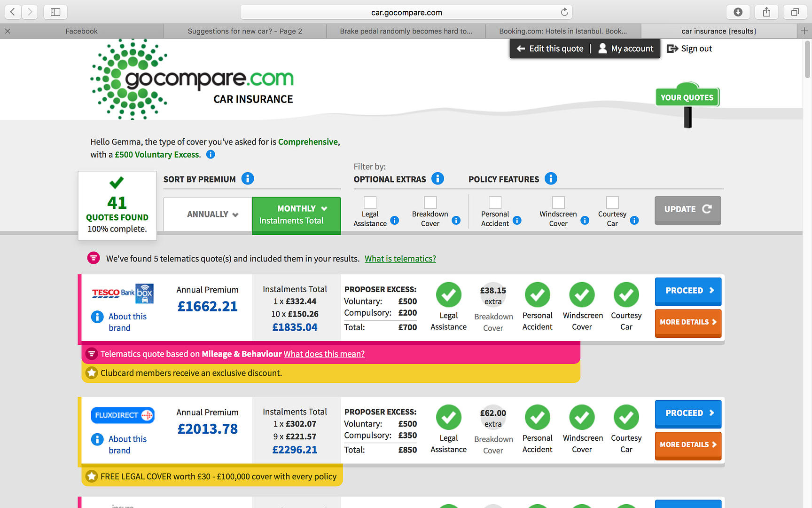Image resolution: width=812 pixels, height=508 pixels.
Task: Show all tabs overview icon
Action: point(795,12)
